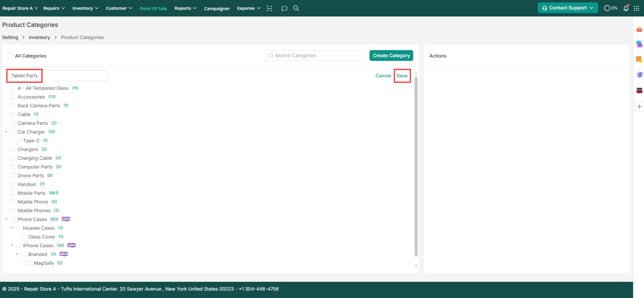The height and width of the screenshot is (298, 644).
Task: Go to Inventory breadcrumb link
Action: 39,37
